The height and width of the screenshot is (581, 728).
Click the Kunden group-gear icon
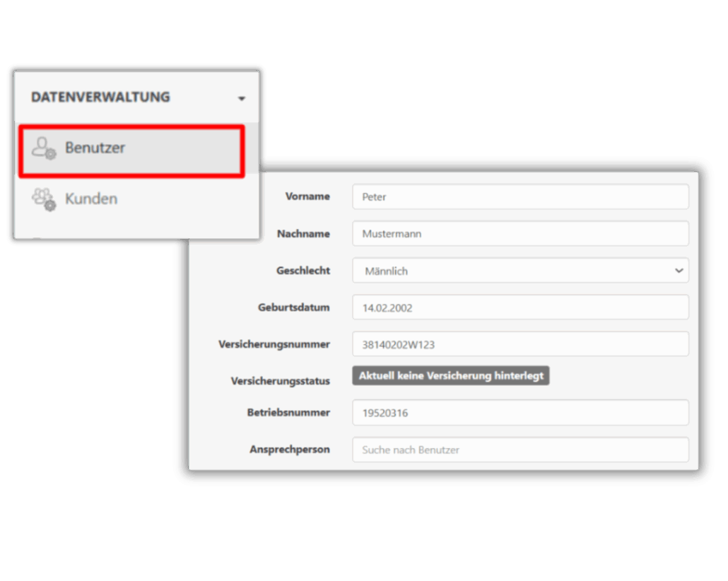coord(44,199)
